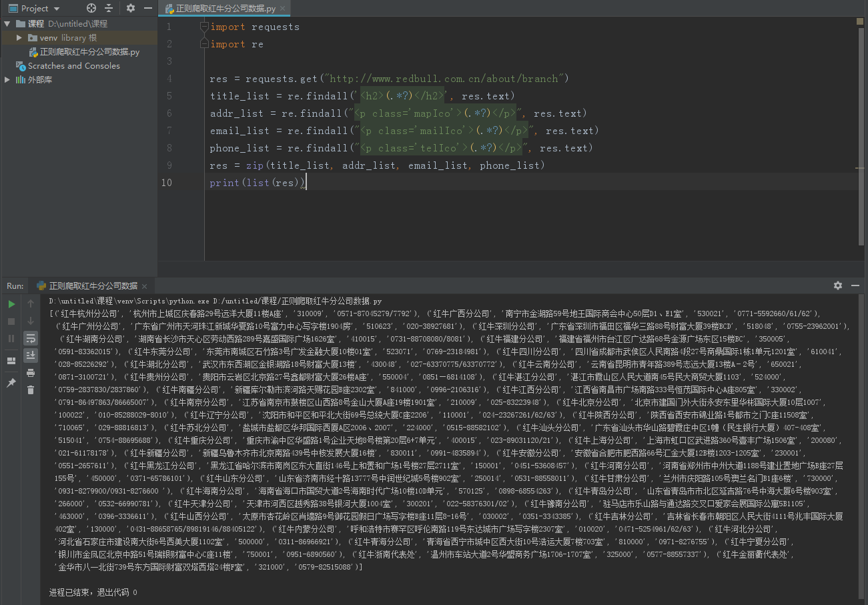Toggle scroll to end in Run console

pos(31,356)
